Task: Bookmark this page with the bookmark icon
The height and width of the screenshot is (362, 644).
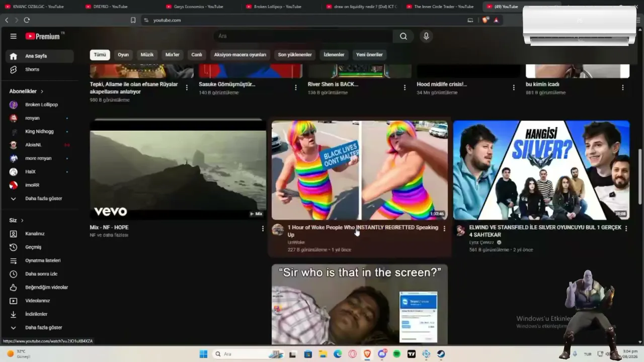Action: (133, 20)
